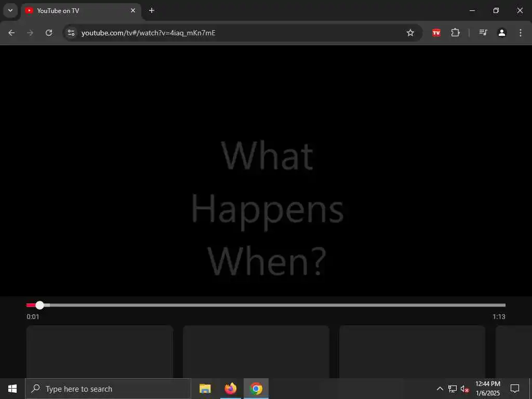Viewport: 532px width, 399px height.
Task: Open the media controls icon in toolbar
Action: [x=483, y=33]
